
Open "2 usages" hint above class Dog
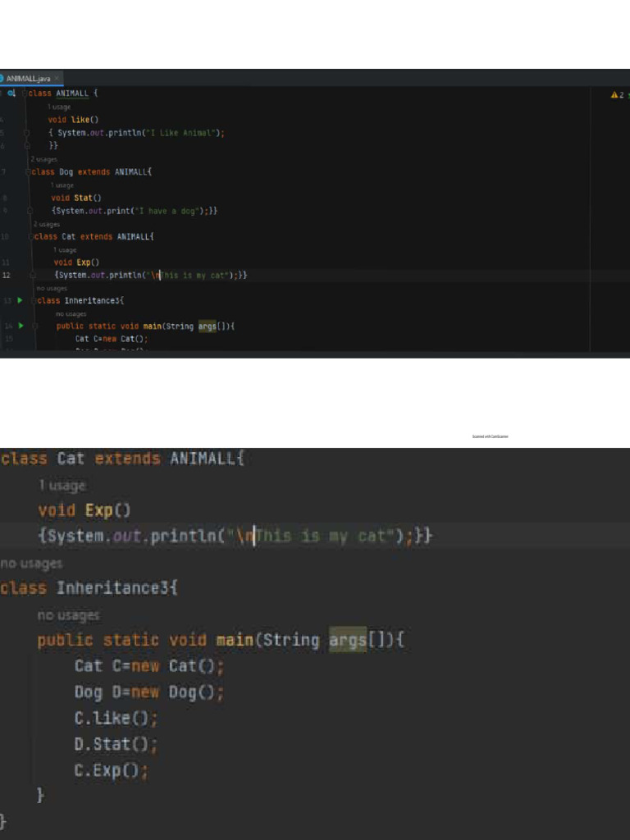point(43,159)
